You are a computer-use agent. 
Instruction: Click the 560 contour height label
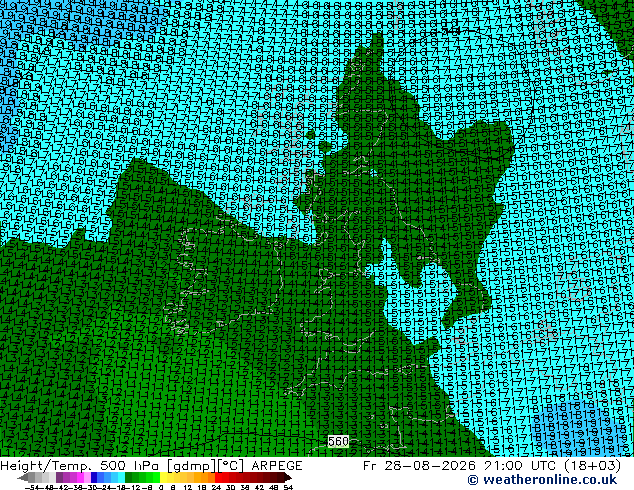[x=338, y=441]
